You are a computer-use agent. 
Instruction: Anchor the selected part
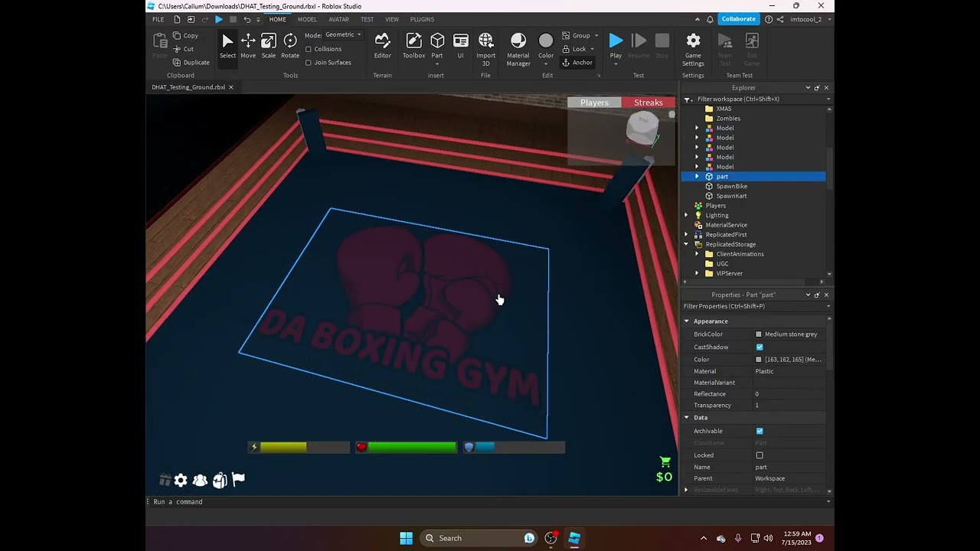coord(577,63)
